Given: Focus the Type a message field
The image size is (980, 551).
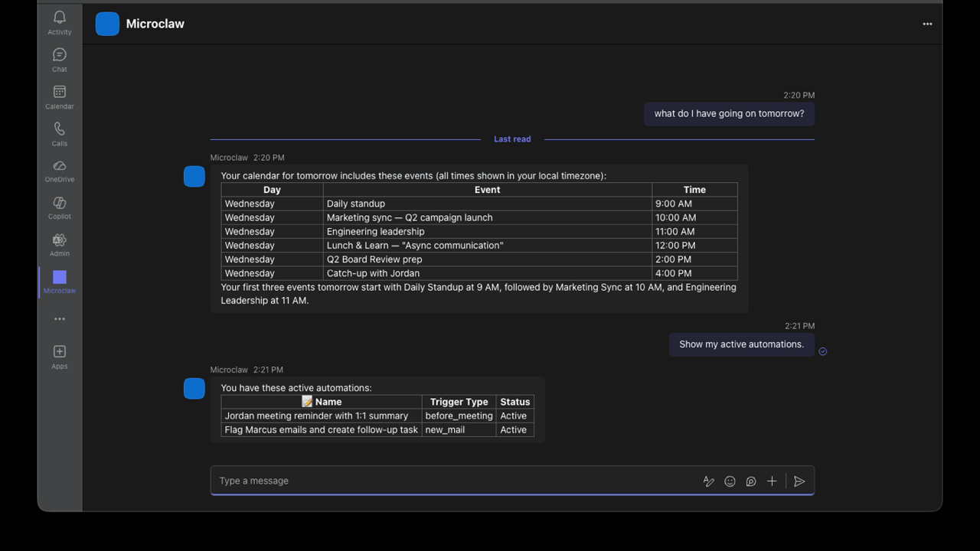Looking at the screenshot, I should (456, 481).
